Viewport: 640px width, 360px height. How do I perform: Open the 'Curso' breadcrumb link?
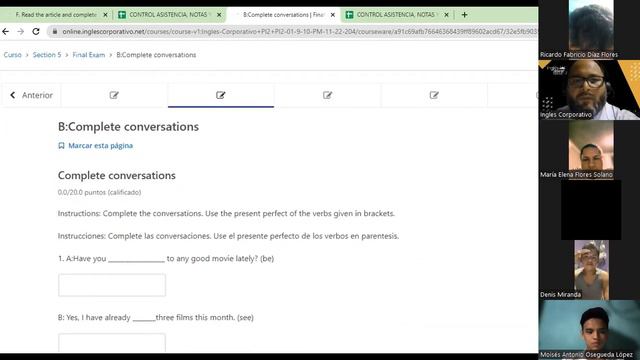[13, 55]
